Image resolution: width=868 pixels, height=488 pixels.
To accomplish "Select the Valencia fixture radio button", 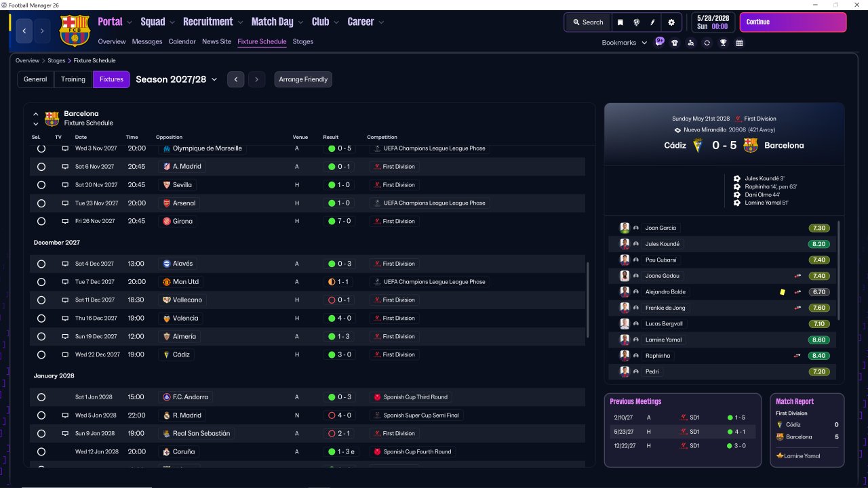I will pyautogui.click(x=41, y=318).
